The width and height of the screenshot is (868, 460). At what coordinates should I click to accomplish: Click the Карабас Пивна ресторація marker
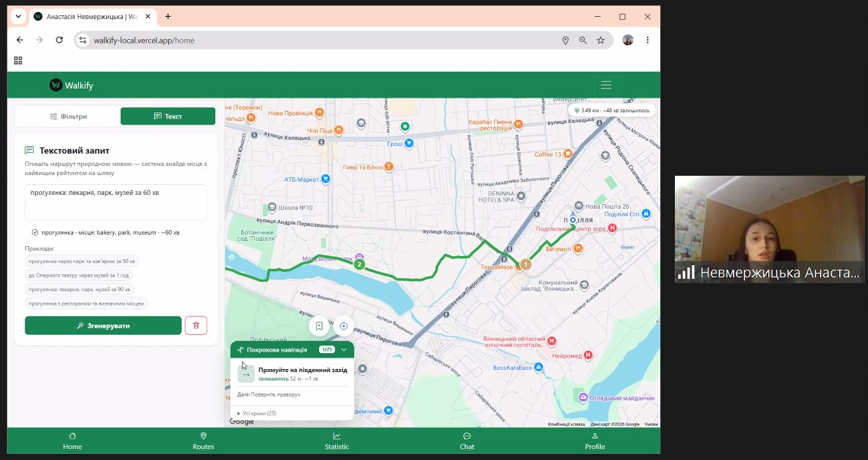[518, 124]
